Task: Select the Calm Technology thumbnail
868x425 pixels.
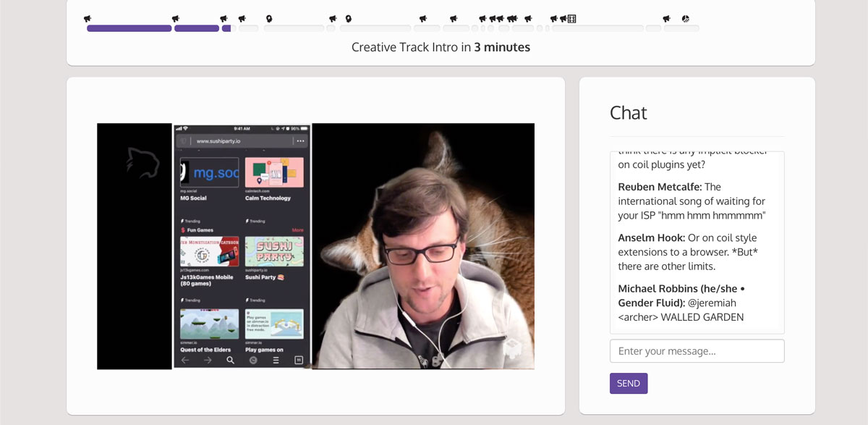Action: pos(274,173)
